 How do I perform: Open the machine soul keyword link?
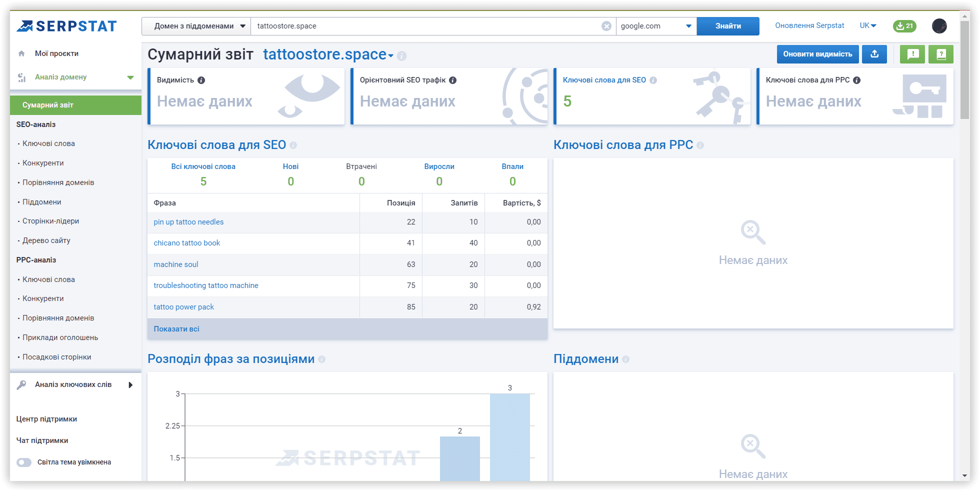[175, 264]
